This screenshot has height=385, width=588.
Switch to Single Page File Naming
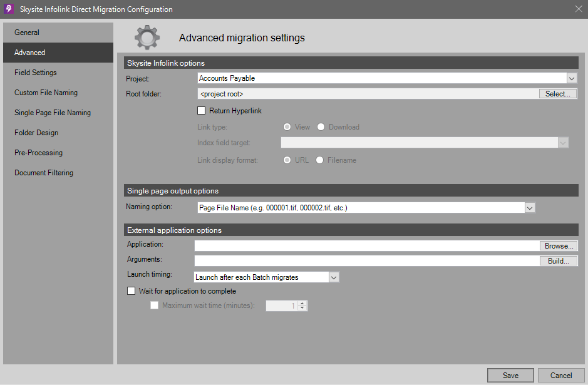tap(58, 113)
